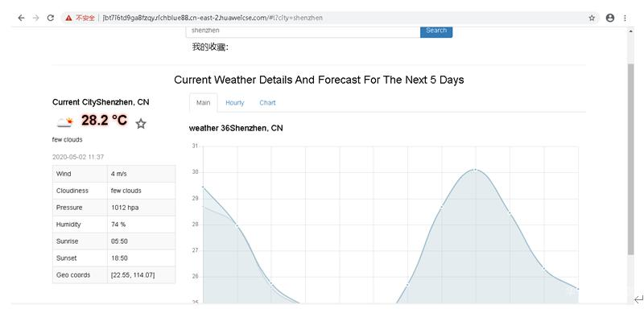The height and width of the screenshot is (309, 644).
Task: Reload the page with refresh icon
Action: tap(51, 18)
